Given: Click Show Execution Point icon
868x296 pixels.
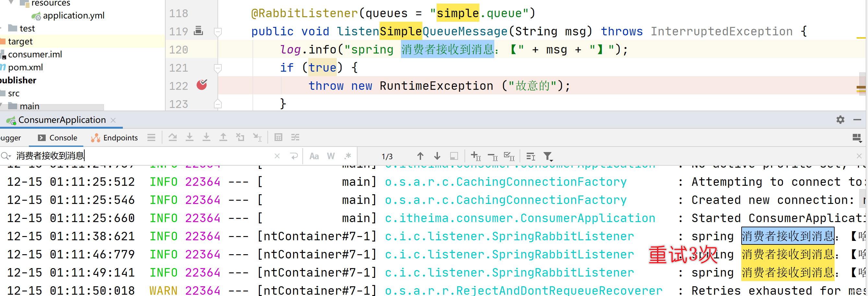Looking at the screenshot, I should click(x=172, y=137).
